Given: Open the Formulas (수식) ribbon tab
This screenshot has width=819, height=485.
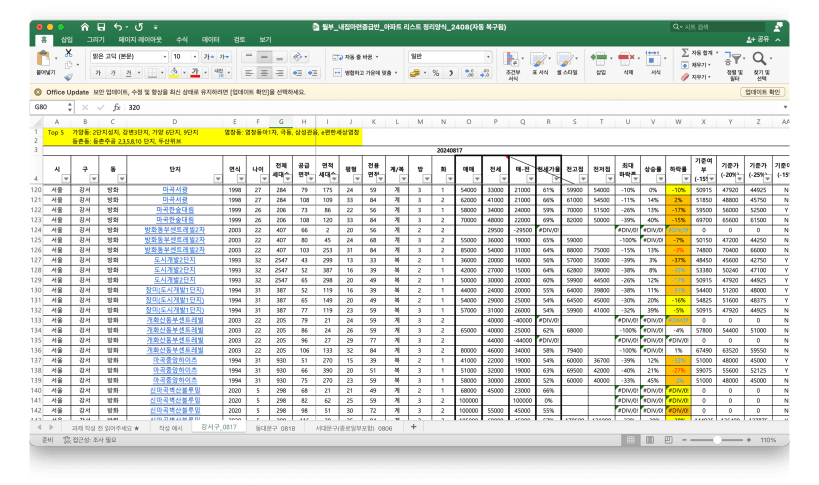Looking at the screenshot, I should click(x=182, y=40).
